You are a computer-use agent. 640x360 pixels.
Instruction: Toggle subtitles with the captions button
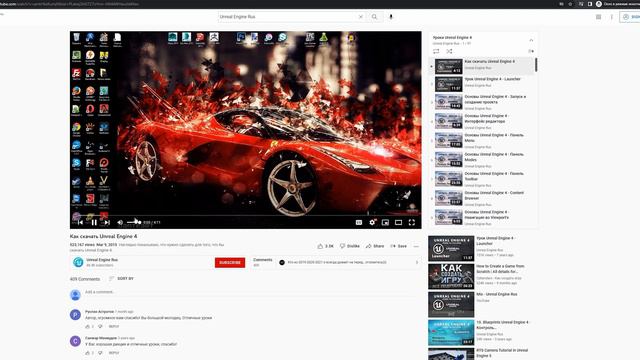(359, 222)
